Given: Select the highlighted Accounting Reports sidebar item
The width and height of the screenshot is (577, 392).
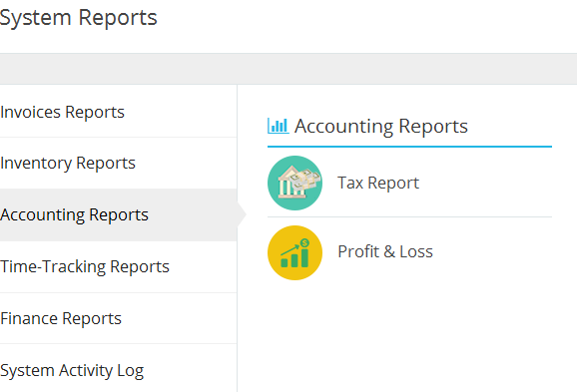Looking at the screenshot, I should coord(118,214).
